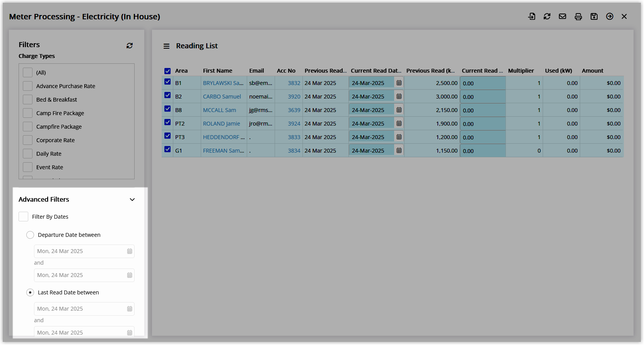
Task: Open guest link MCCALL Sam
Action: 219,110
